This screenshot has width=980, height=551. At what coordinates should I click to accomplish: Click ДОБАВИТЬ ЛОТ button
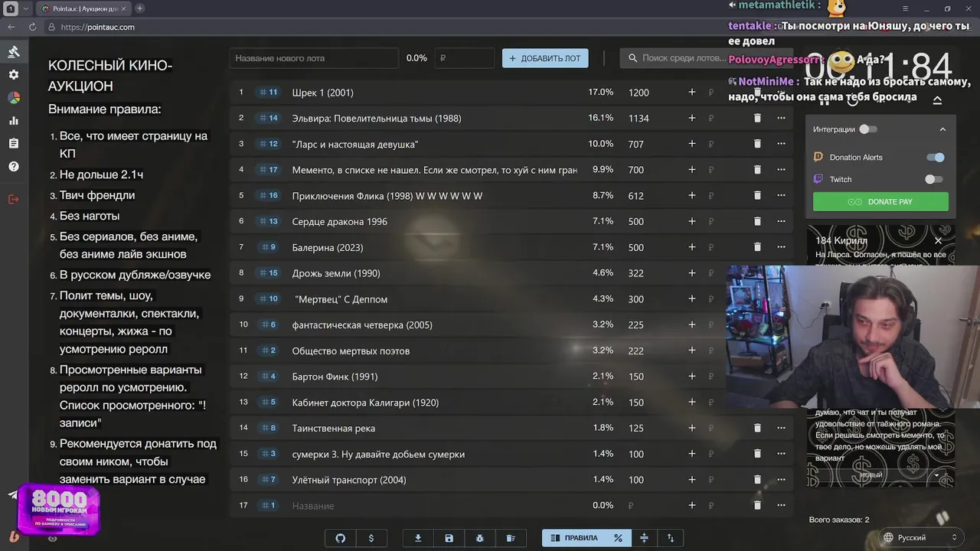point(545,58)
